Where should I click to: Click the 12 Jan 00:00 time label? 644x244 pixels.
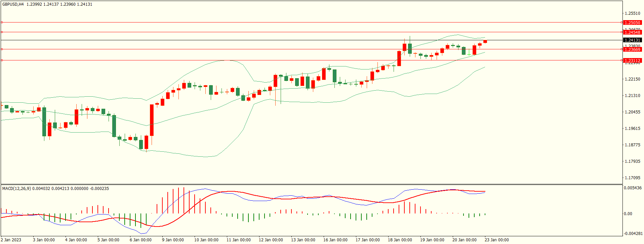(271, 240)
